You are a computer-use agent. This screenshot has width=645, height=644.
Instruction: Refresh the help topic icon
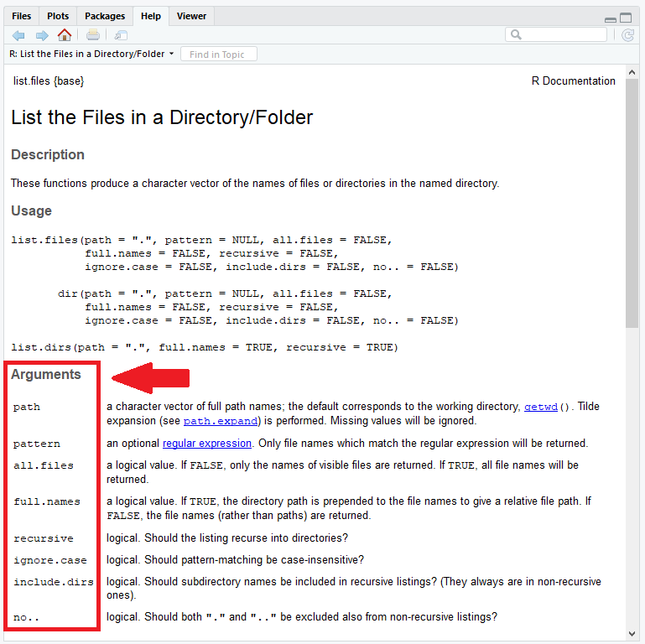[627, 35]
